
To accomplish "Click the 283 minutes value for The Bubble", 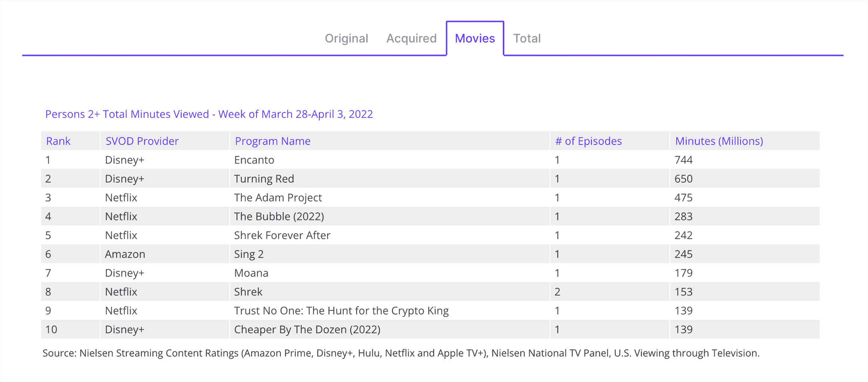I will [x=683, y=217].
